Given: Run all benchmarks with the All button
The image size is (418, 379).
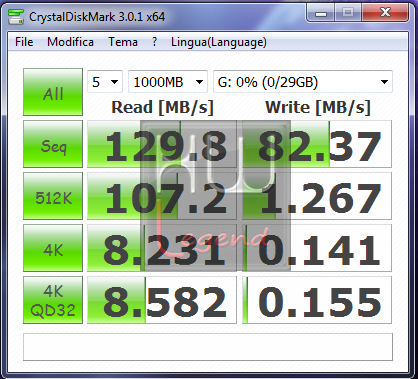Looking at the screenshot, I should point(53,92).
